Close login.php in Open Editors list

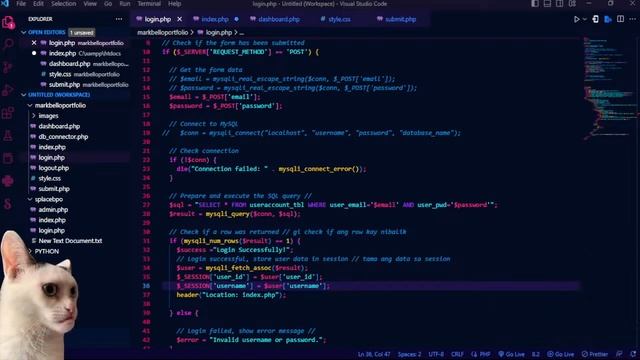(x=34, y=43)
